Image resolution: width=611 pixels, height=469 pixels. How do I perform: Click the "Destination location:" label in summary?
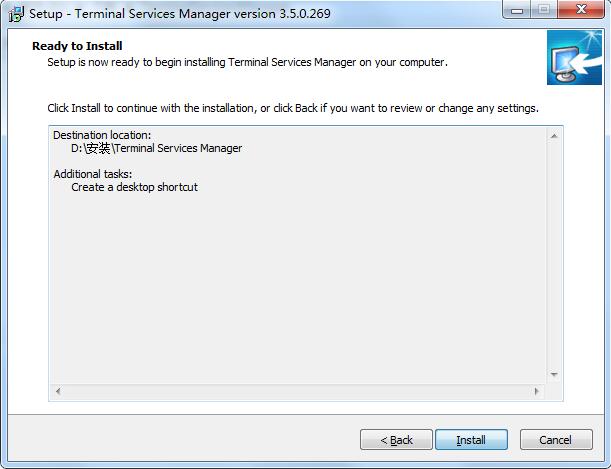pyautogui.click(x=102, y=135)
